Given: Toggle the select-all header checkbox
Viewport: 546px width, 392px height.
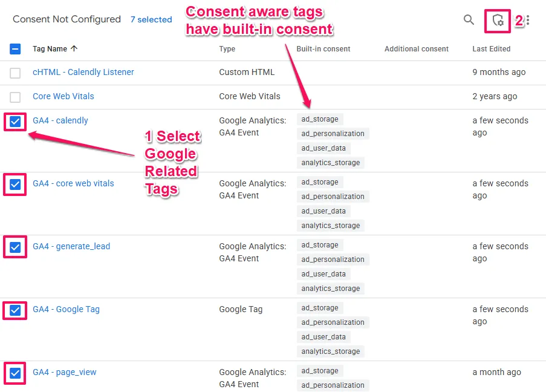Looking at the screenshot, I should 16,49.
